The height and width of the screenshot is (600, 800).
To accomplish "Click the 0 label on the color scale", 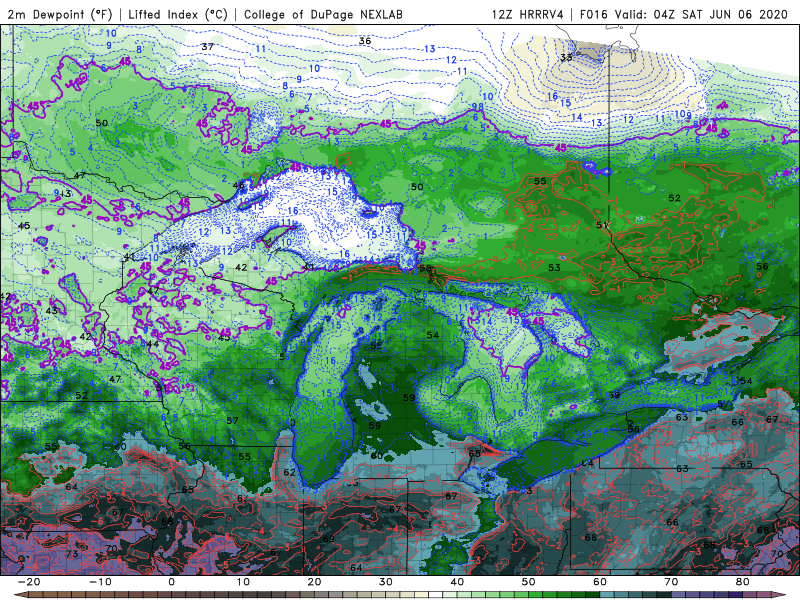I will [171, 582].
